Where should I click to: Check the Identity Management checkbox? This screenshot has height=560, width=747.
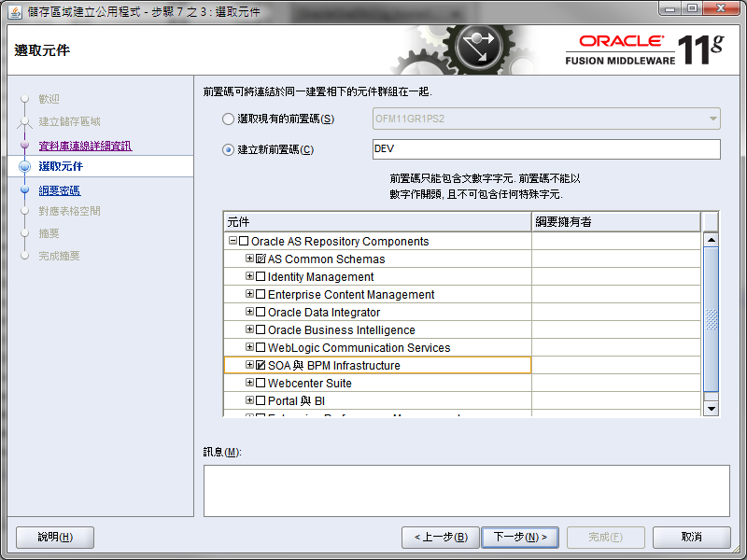click(x=261, y=276)
